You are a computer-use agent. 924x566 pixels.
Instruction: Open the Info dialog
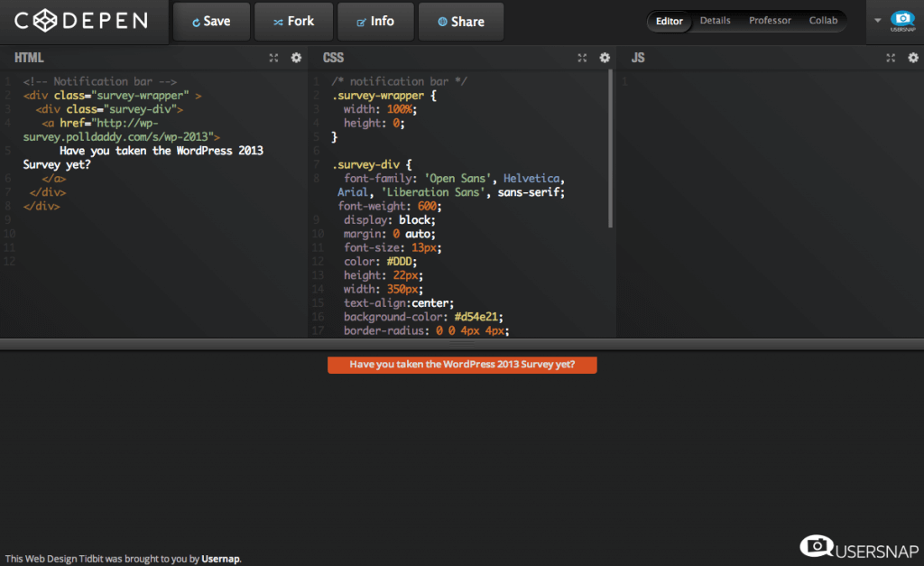click(x=375, y=22)
